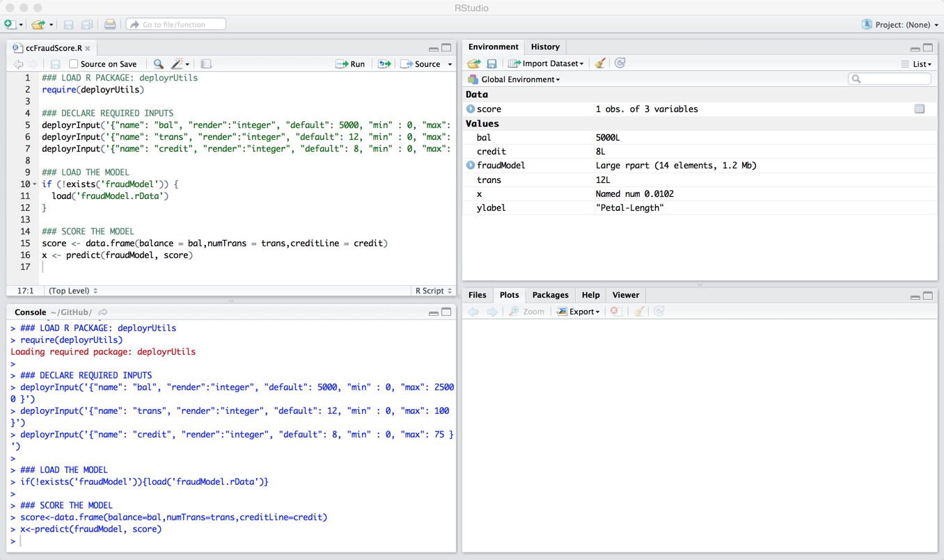The width and height of the screenshot is (944, 560).
Task: Enable the Source on Save checkbox
Action: (x=74, y=64)
